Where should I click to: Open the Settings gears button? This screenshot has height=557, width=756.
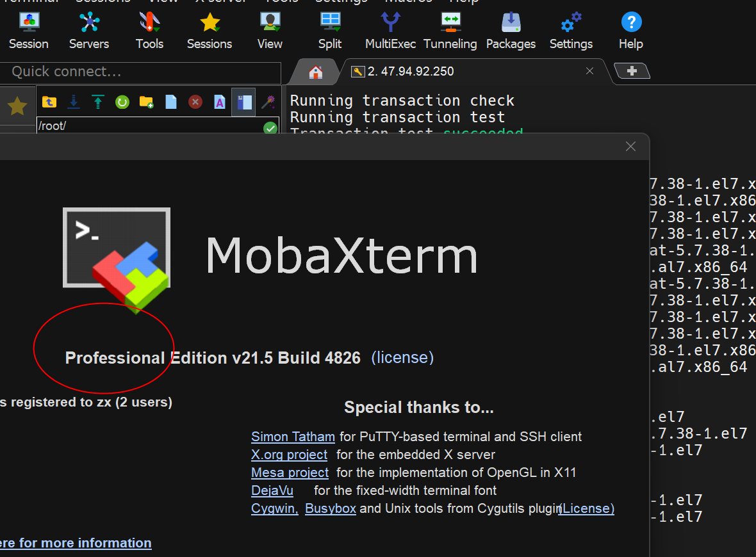click(571, 31)
